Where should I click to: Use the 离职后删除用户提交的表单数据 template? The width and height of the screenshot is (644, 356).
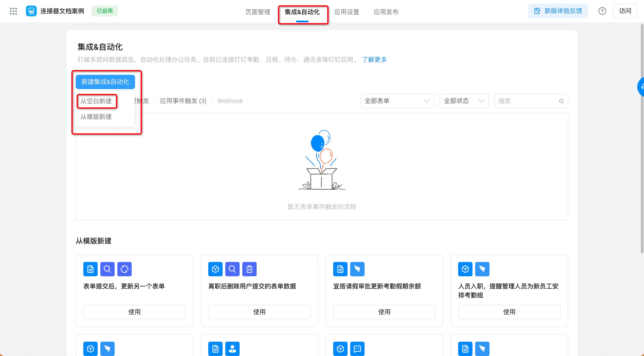click(259, 312)
